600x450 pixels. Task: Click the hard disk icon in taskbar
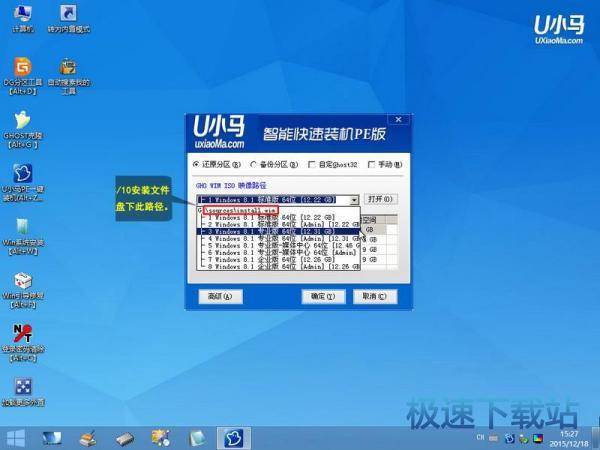125,439
